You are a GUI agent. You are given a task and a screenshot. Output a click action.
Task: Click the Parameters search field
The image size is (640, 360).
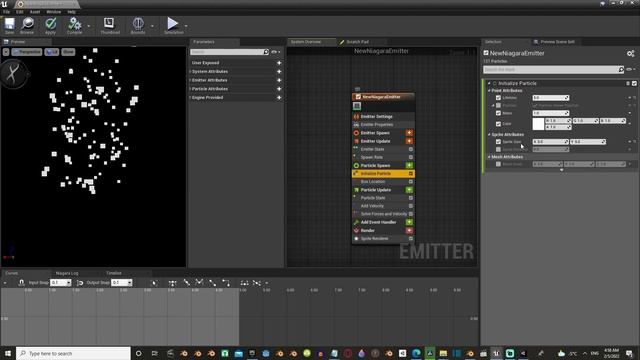[229, 52]
